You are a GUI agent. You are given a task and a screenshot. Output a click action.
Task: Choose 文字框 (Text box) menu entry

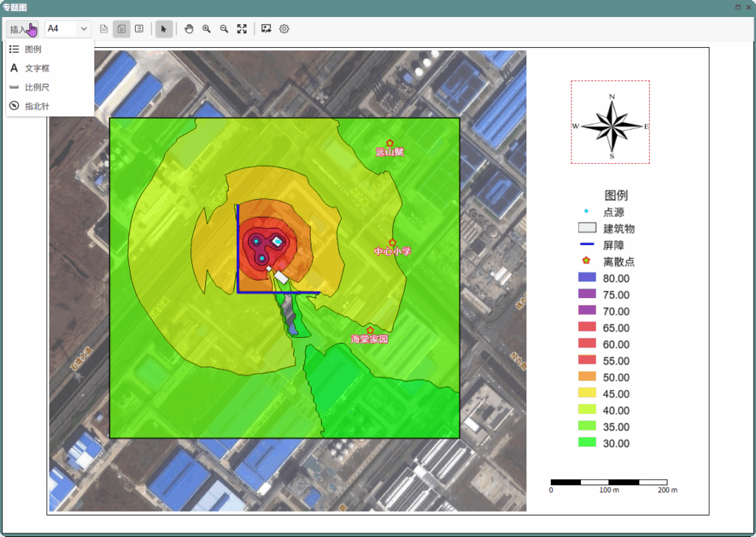(37, 68)
